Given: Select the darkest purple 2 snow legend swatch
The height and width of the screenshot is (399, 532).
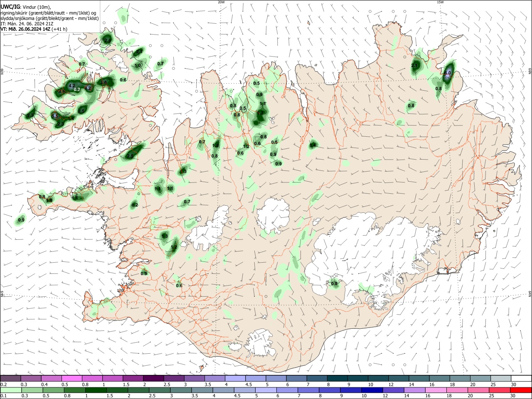Looking at the screenshot, I should pos(153,379).
